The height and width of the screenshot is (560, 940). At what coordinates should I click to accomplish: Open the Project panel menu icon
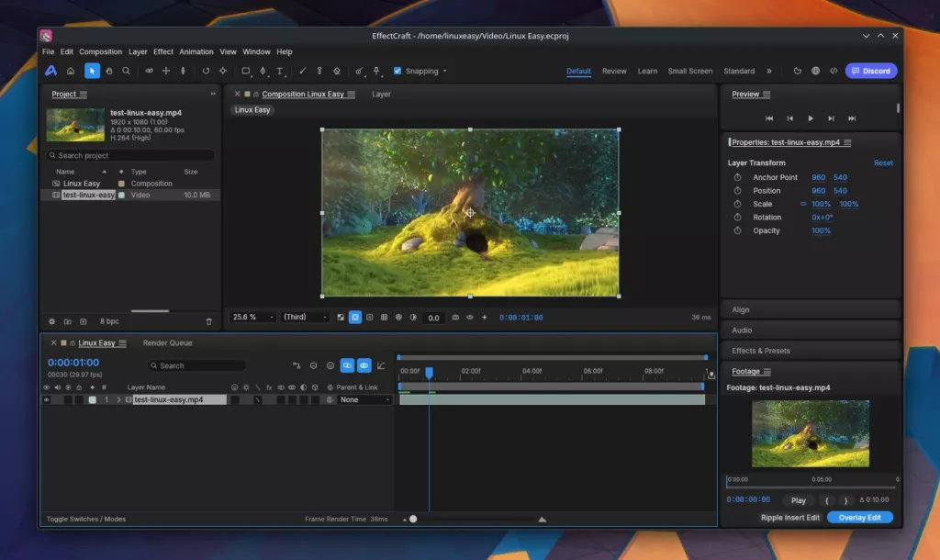point(84,95)
